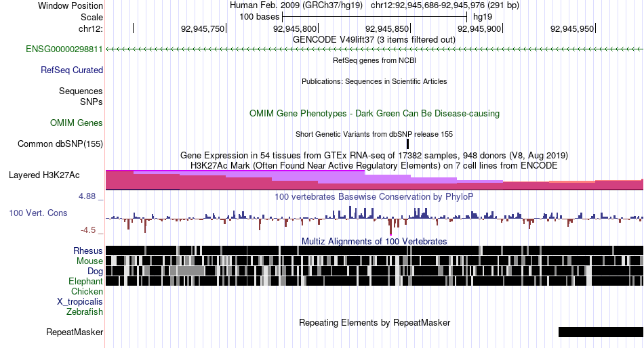
Task: Select the Chicken alignment row label
Action: coord(87,291)
